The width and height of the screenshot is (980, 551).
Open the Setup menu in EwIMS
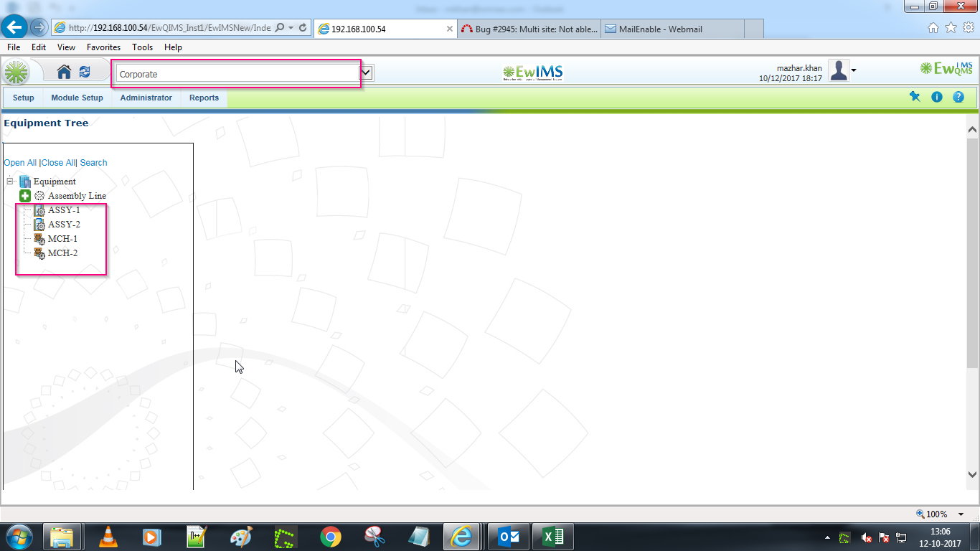(x=23, y=98)
